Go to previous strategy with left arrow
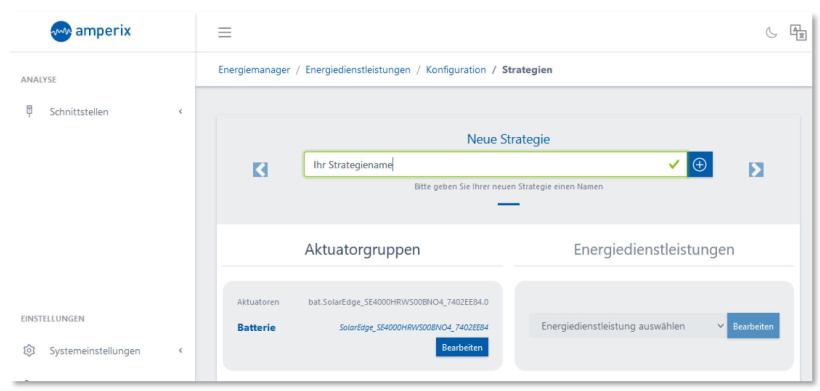Screen dimensions: 820x391 click(260, 169)
